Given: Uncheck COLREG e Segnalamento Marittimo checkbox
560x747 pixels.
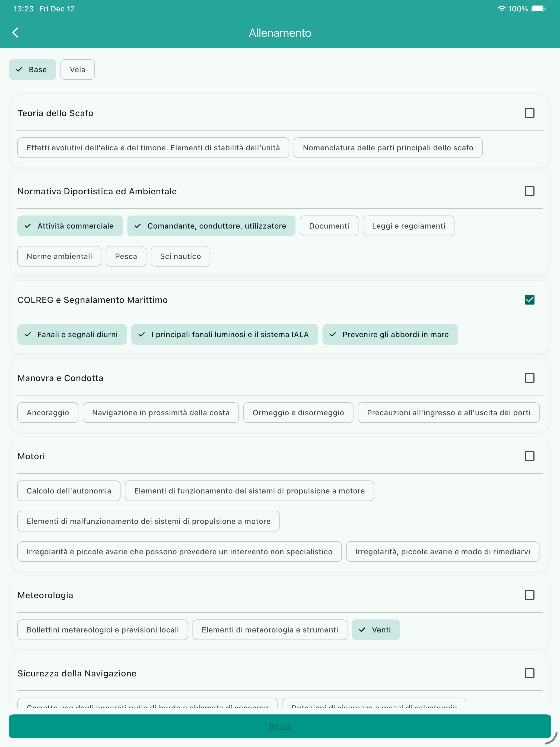Looking at the screenshot, I should [x=529, y=300].
